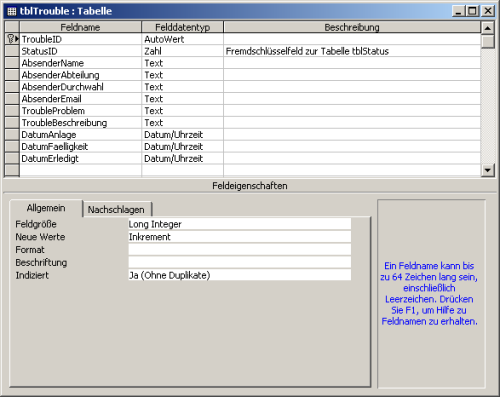Click the vertical scrollbar thumb
The width and height of the screenshot is (500, 397).
(x=488, y=42)
